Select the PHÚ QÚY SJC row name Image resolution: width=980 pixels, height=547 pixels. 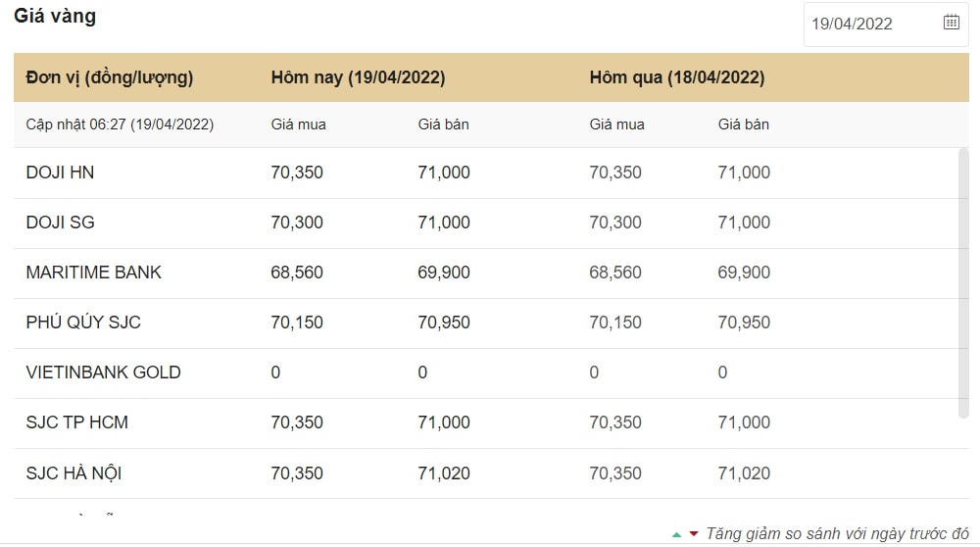coord(83,323)
